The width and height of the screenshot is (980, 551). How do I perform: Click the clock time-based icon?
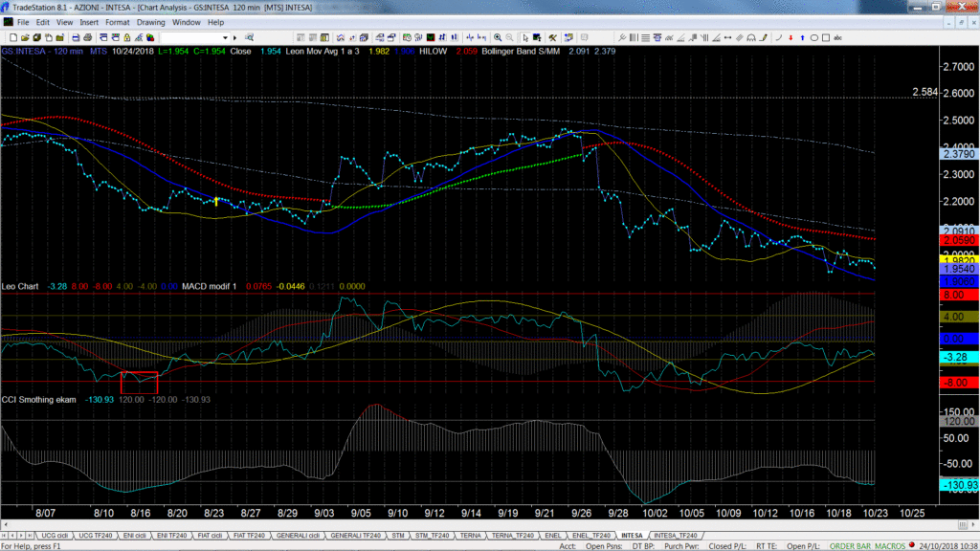click(407, 37)
